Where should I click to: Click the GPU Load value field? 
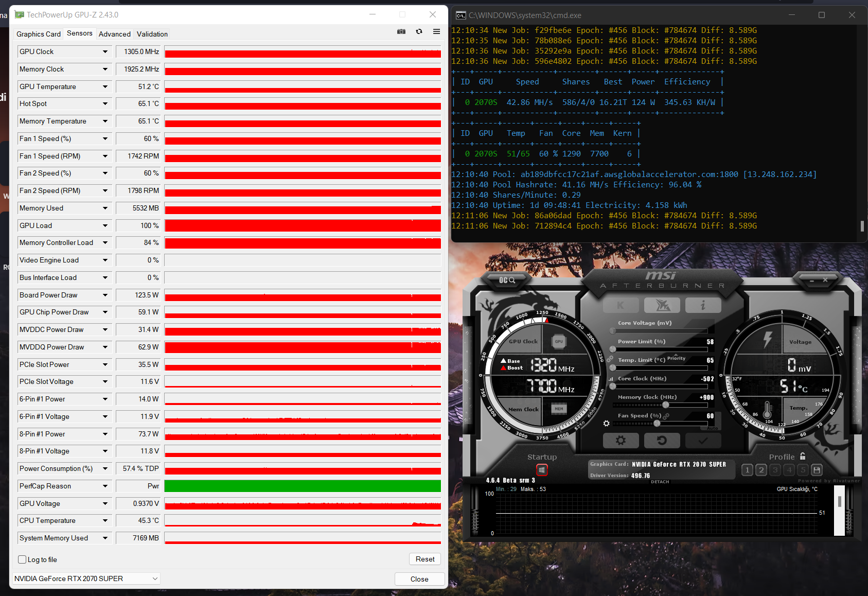(x=138, y=225)
